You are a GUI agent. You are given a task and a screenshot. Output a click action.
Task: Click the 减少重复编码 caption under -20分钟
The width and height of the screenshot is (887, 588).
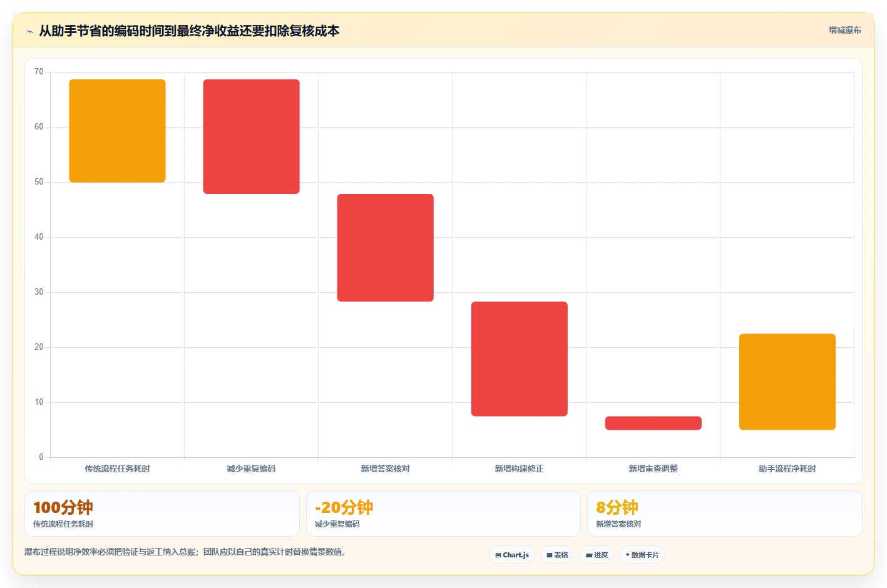coord(337,524)
